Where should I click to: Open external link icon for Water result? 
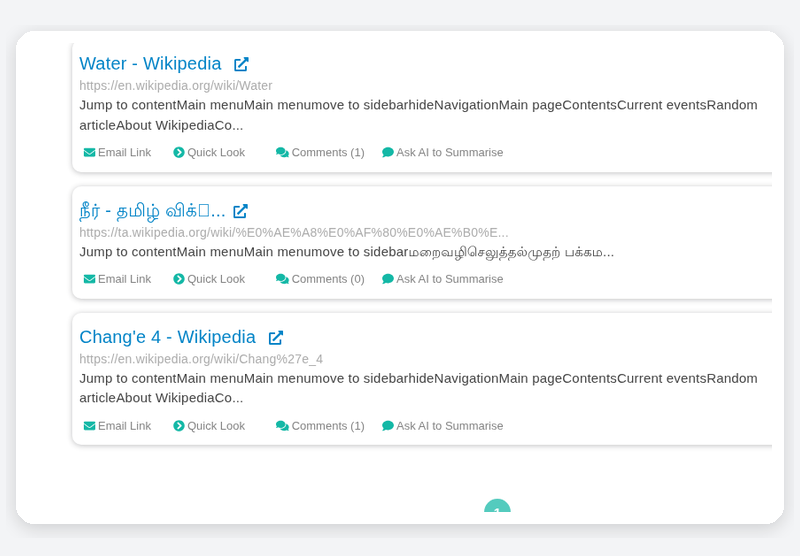coord(241,64)
